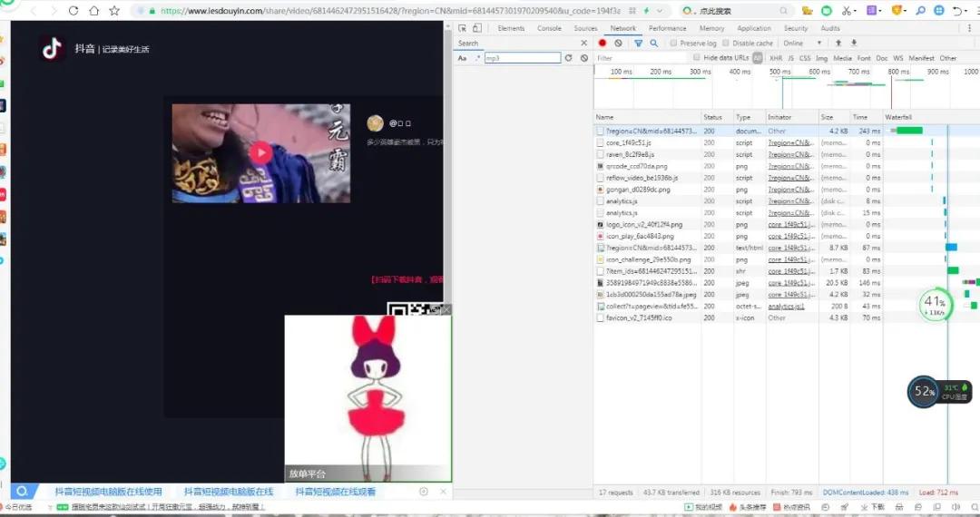980x517 pixels.
Task: Sort requests by Name column header
Action: (x=647, y=117)
